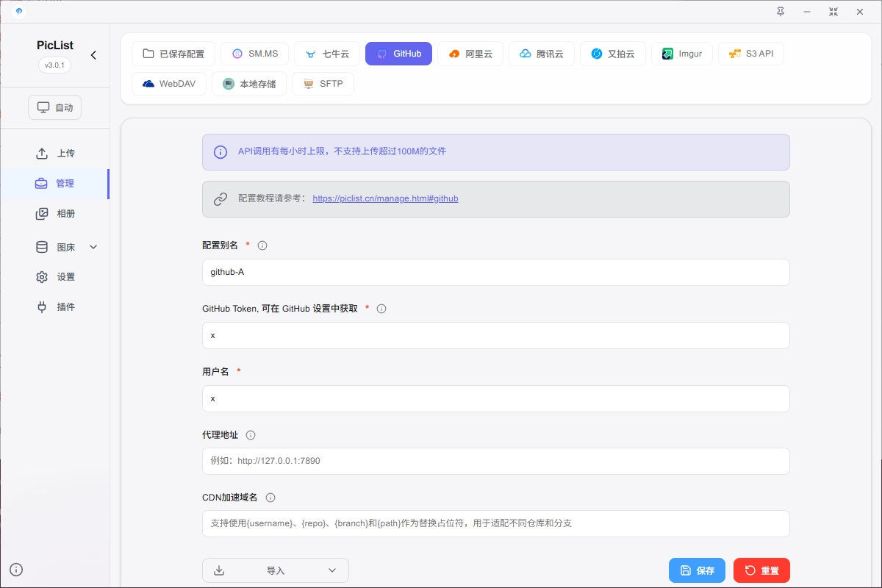Click the help icon beside 代理地址
This screenshot has height=588, width=882.
[251, 435]
